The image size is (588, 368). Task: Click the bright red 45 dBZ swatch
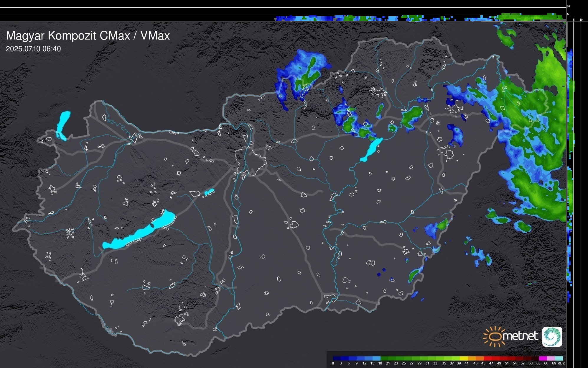487,359
